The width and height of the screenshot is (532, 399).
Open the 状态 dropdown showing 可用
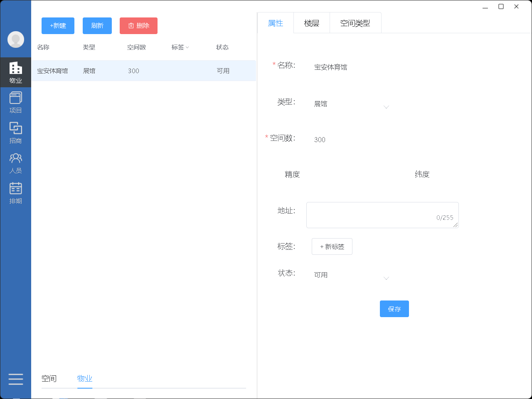click(x=386, y=278)
